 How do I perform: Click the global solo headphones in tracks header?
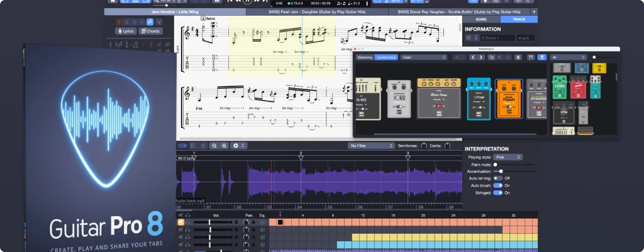(x=187, y=215)
